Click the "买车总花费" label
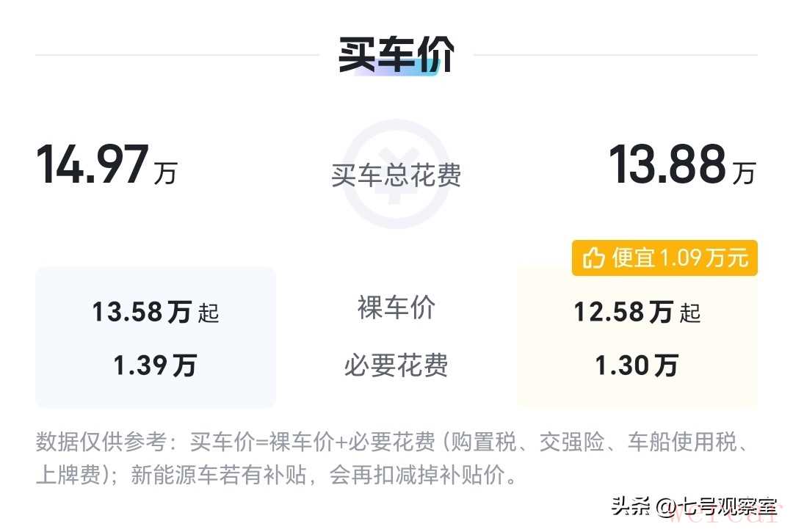The image size is (793, 532). (396, 176)
